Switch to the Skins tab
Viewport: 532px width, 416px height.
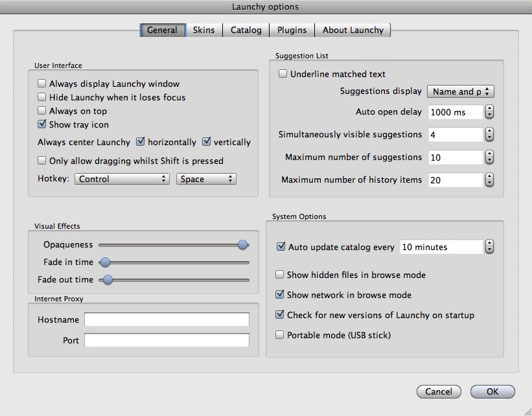203,30
